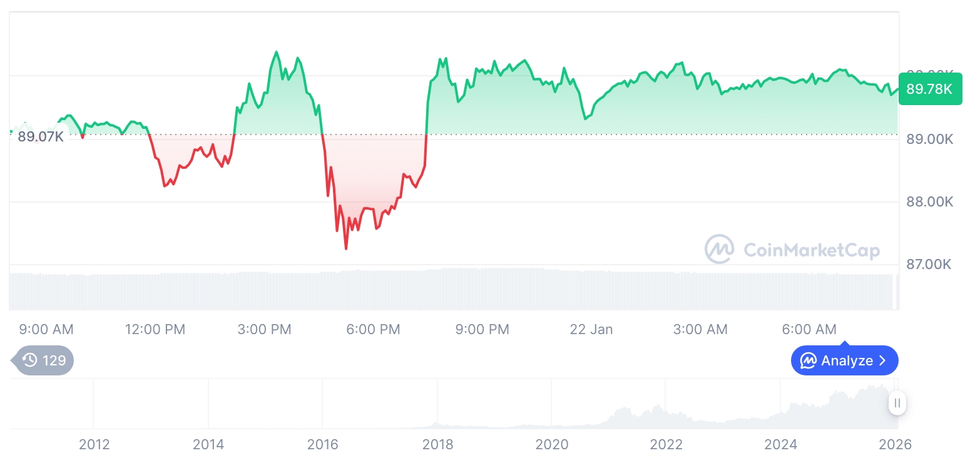Click the 89.07K opening price label
The image size is (980, 458).
(x=41, y=136)
